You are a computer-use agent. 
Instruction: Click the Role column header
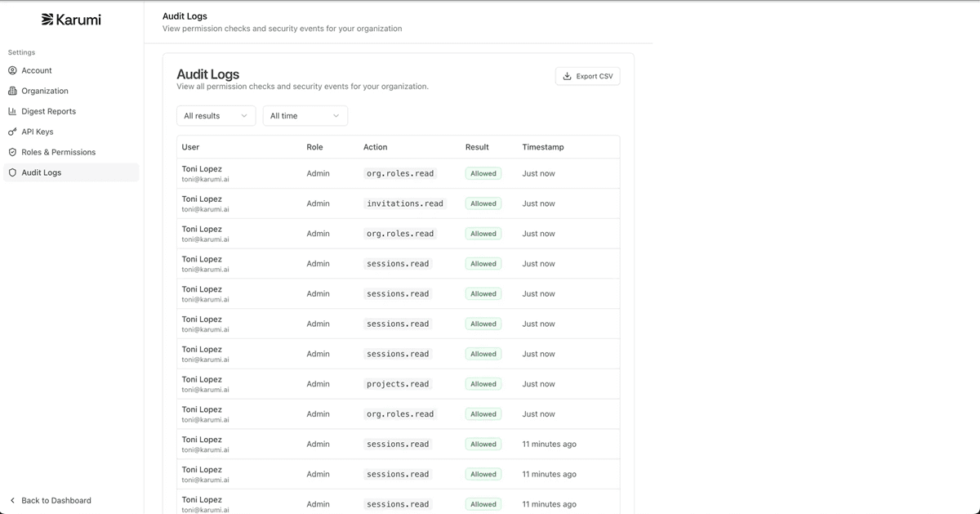pos(314,147)
